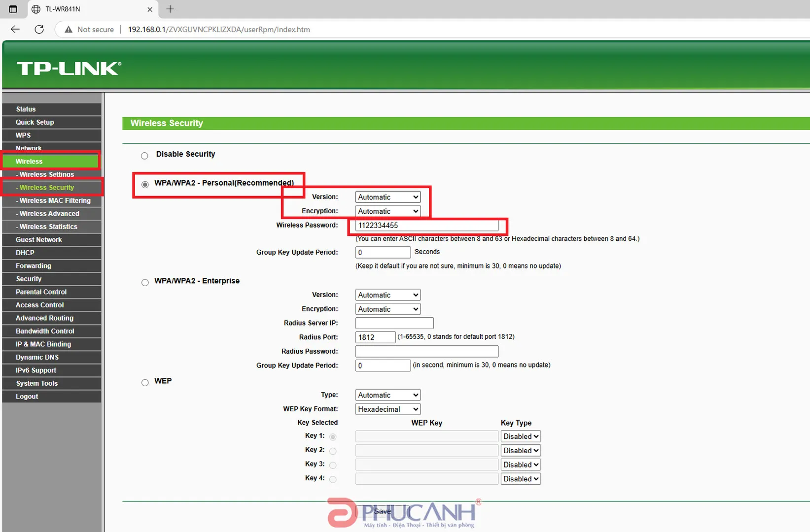Screen dimensions: 810x532
Task: Open DHCP menu item
Action: [52, 253]
